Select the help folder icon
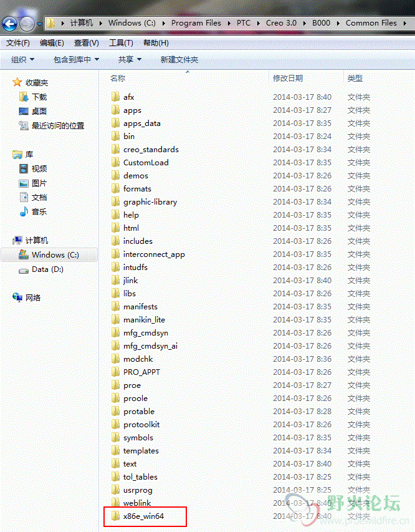This screenshot has height=532, width=415. click(116, 215)
